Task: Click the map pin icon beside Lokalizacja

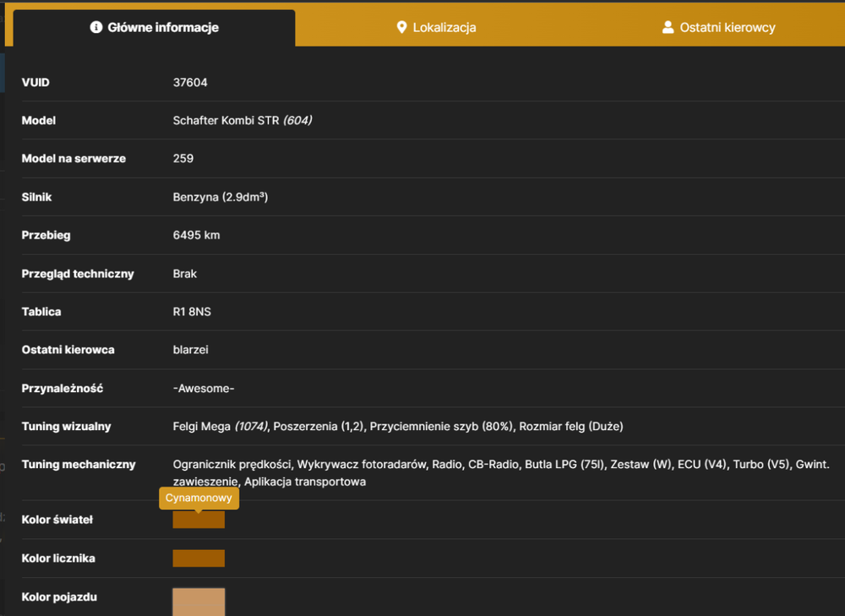Action: [401, 28]
